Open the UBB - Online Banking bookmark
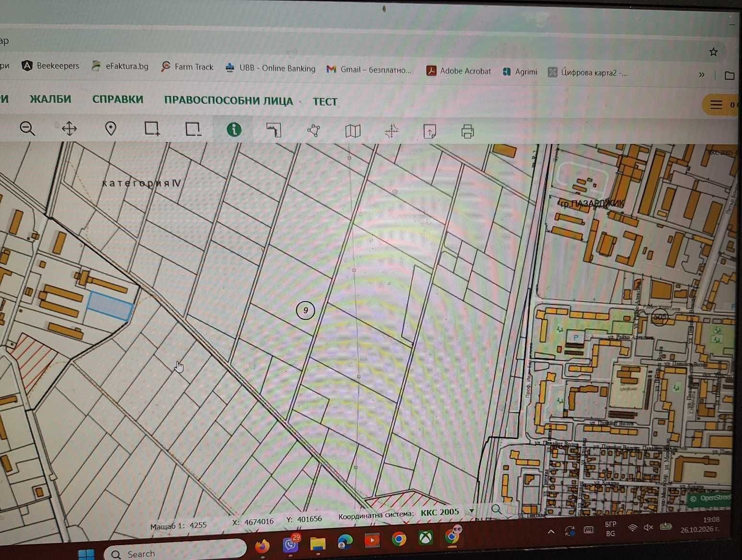The image size is (742, 560). pos(270,68)
